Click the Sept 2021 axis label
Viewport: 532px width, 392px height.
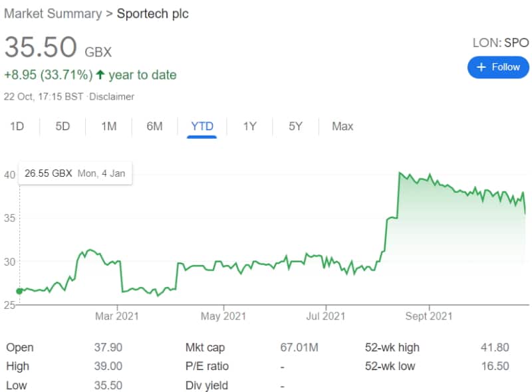point(429,316)
